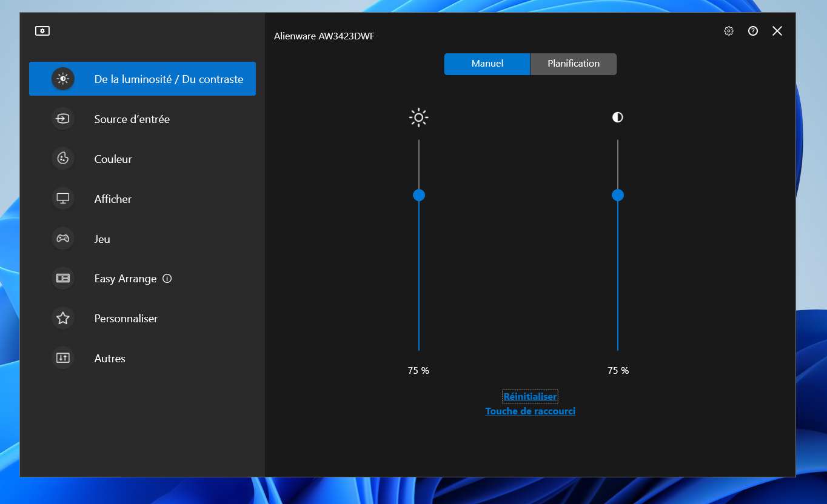Click the display manager logo icon
This screenshot has height=504, width=827.
pyautogui.click(x=42, y=31)
